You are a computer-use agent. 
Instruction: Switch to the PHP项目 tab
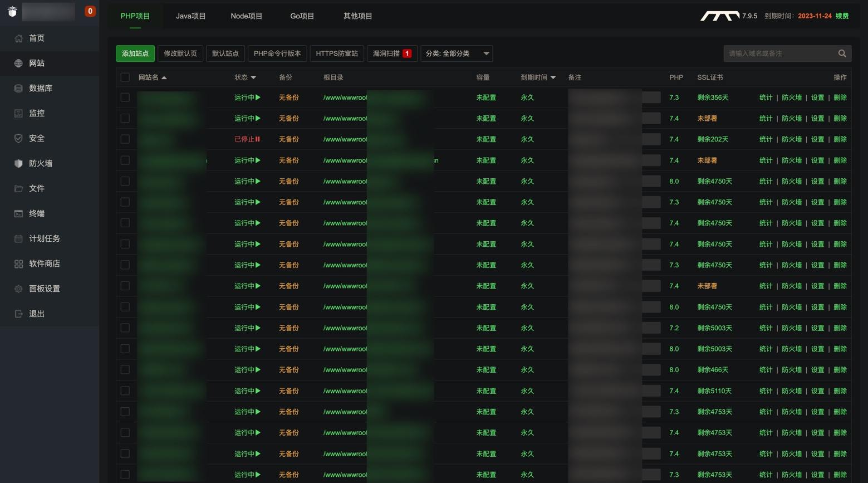135,16
